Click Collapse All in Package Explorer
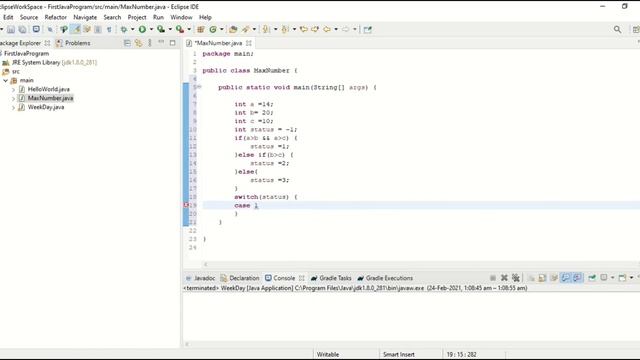Screen dimensions: 640x360 (127, 43)
